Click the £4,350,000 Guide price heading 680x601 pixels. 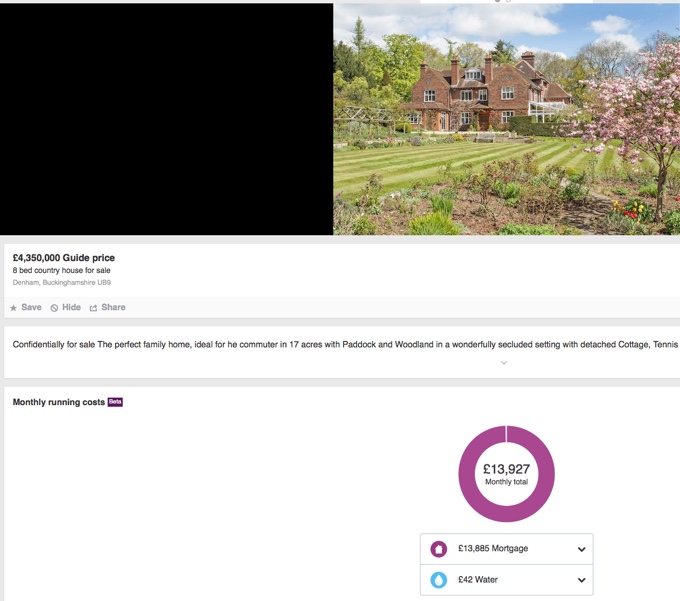pyautogui.click(x=64, y=258)
